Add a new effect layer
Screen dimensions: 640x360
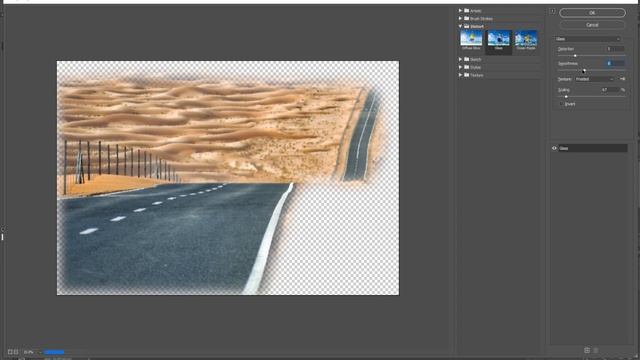[x=587, y=350]
